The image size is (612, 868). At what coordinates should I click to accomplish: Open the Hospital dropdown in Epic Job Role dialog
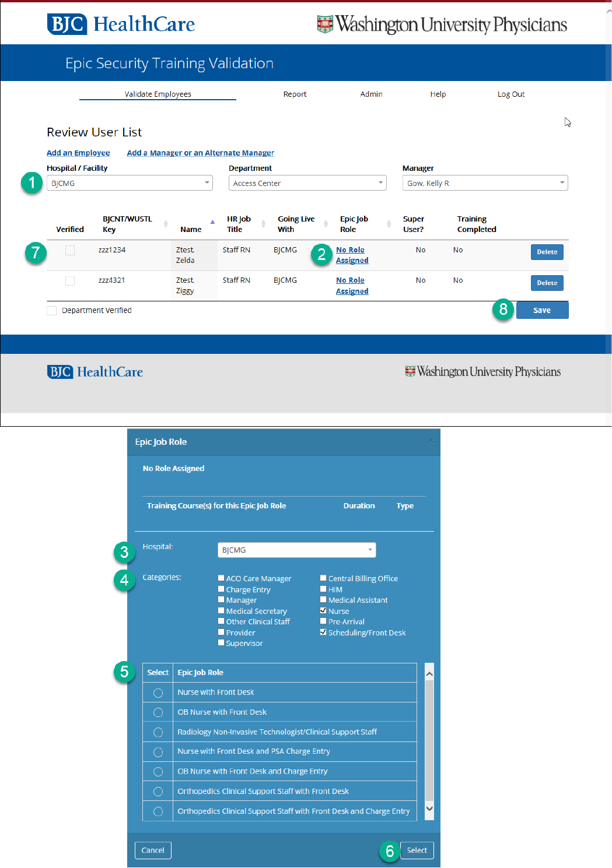pos(296,550)
